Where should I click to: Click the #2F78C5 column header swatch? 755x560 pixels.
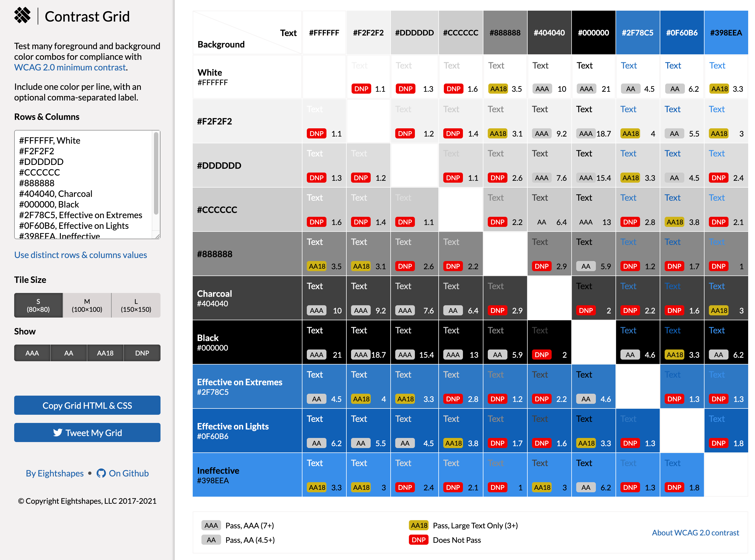click(638, 32)
